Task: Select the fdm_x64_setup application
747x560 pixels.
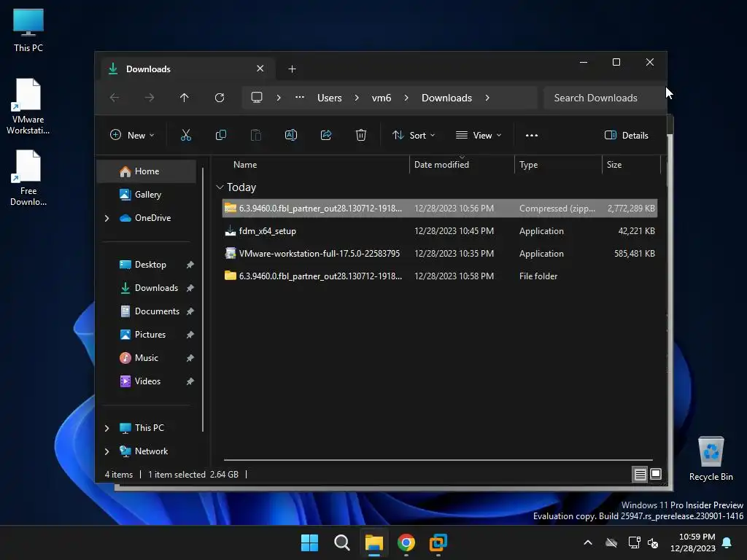Action: 440,231
